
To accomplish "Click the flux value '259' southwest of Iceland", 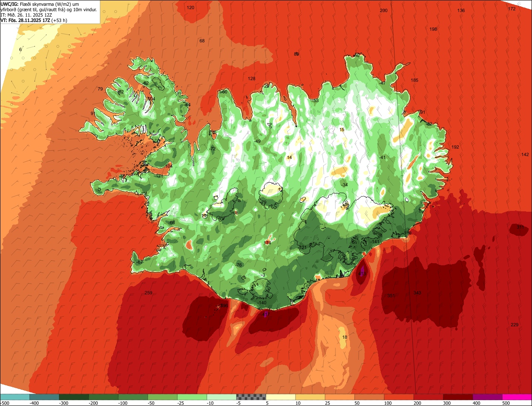I will pyautogui.click(x=148, y=293).
